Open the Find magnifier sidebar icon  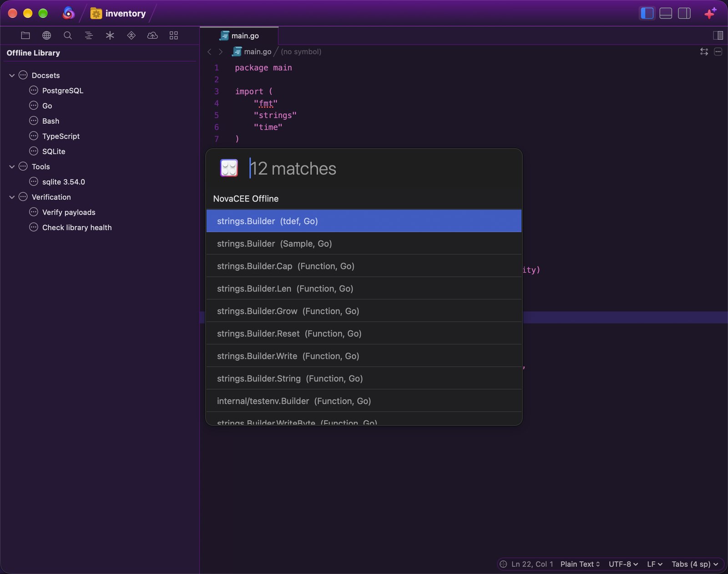coord(68,35)
